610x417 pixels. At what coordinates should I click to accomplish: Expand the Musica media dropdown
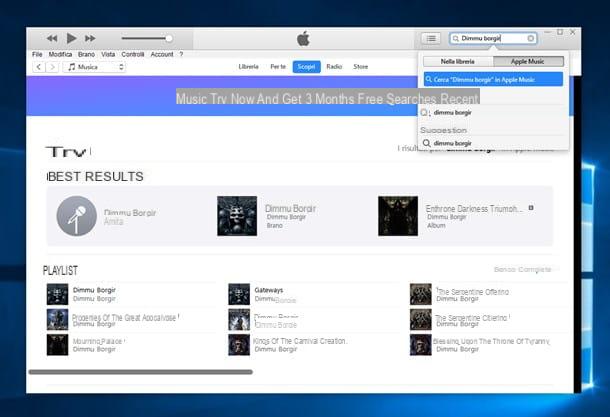(x=94, y=67)
